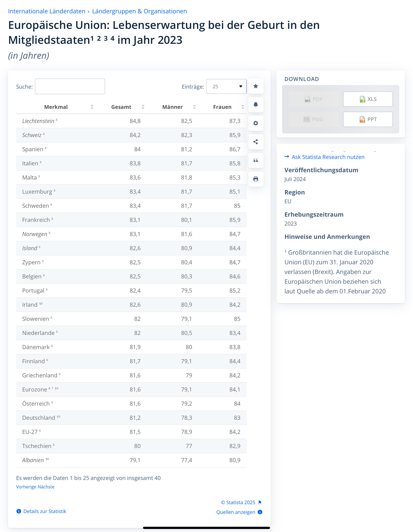The width and height of the screenshot is (413, 532).
Task: Click the printer icon
Action: [256, 179]
